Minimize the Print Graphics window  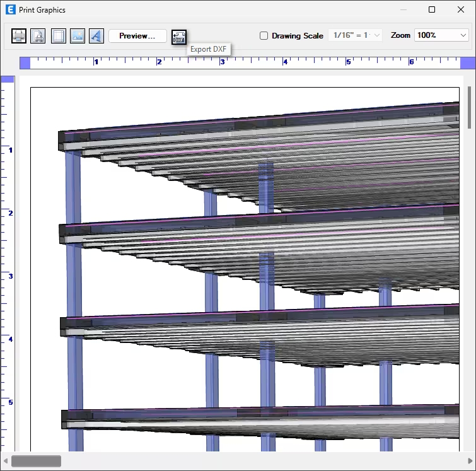click(x=403, y=10)
